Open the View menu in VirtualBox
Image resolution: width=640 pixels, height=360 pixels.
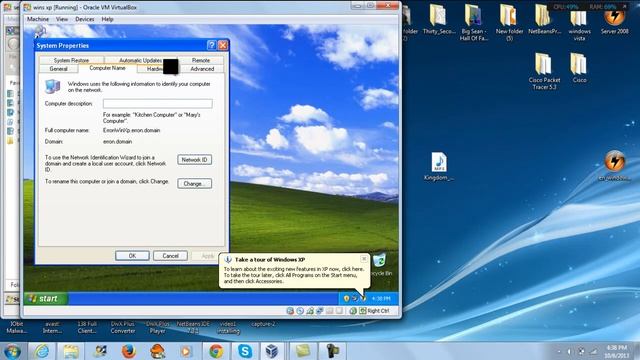(62, 19)
